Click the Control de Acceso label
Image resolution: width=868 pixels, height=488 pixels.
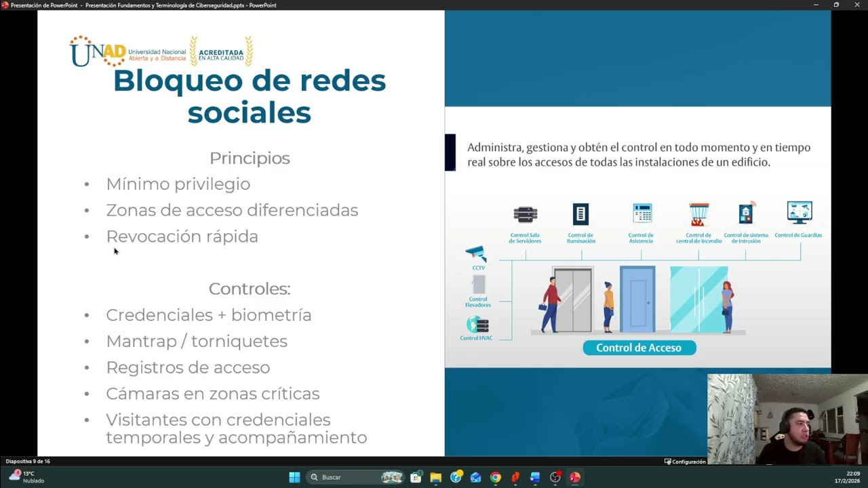639,348
